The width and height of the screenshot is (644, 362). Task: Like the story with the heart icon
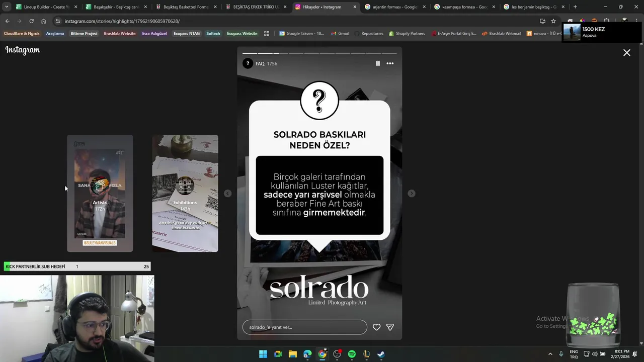click(x=376, y=327)
